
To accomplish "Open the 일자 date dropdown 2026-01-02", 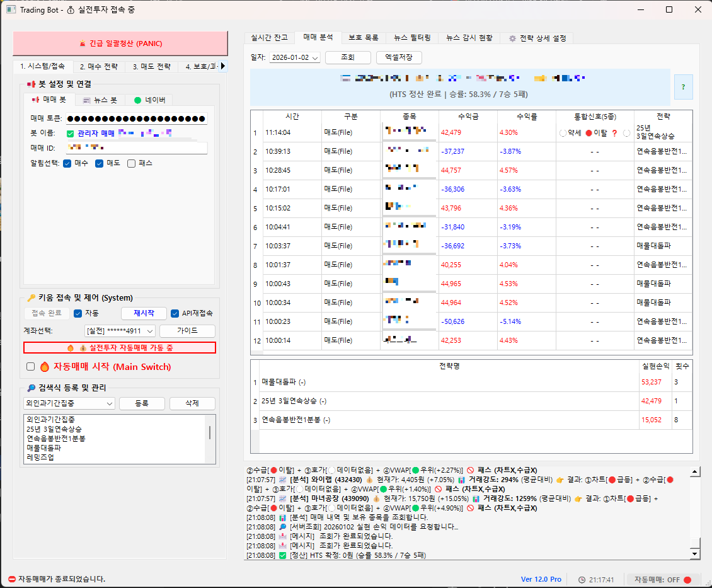I will coord(295,57).
